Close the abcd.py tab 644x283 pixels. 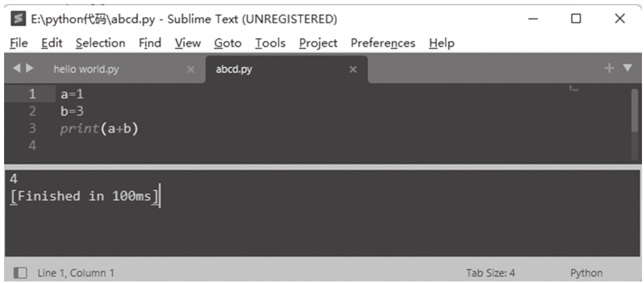tap(353, 69)
